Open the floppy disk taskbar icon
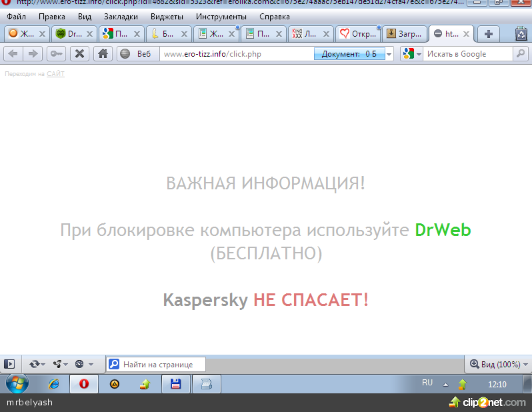The height and width of the screenshot is (412, 532). coord(175,384)
